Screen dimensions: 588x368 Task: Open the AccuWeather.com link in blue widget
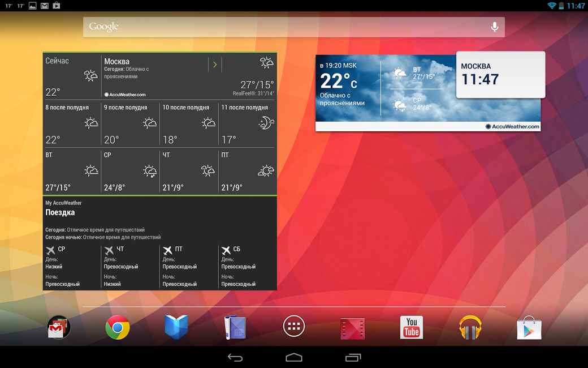[512, 127]
